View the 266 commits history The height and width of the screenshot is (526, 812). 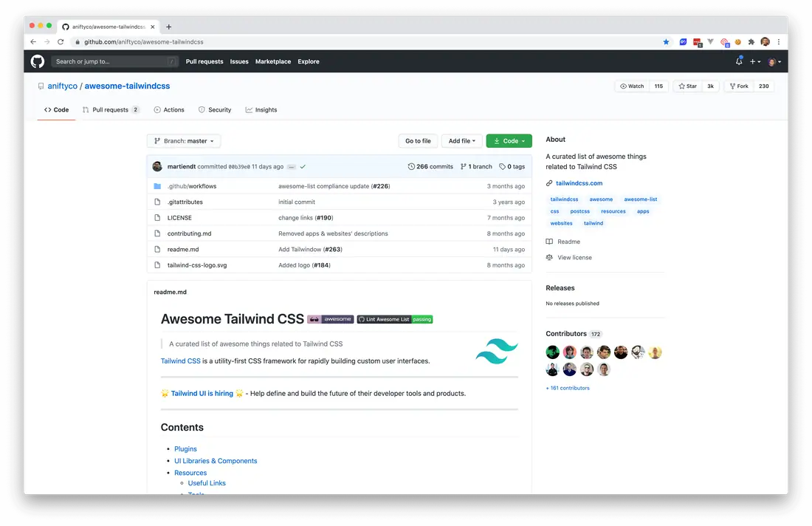(x=430, y=167)
